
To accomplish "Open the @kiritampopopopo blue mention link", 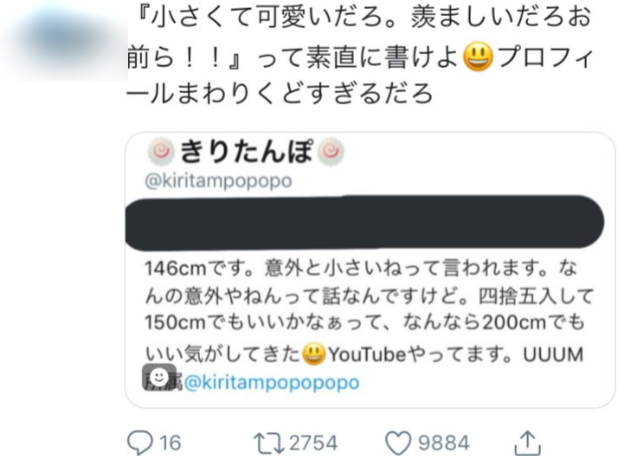I will [272, 382].
